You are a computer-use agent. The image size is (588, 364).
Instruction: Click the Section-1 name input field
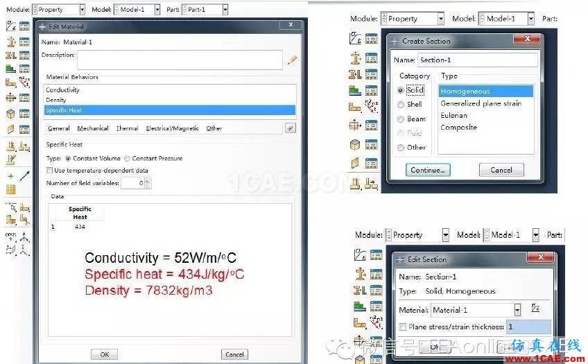click(x=478, y=60)
